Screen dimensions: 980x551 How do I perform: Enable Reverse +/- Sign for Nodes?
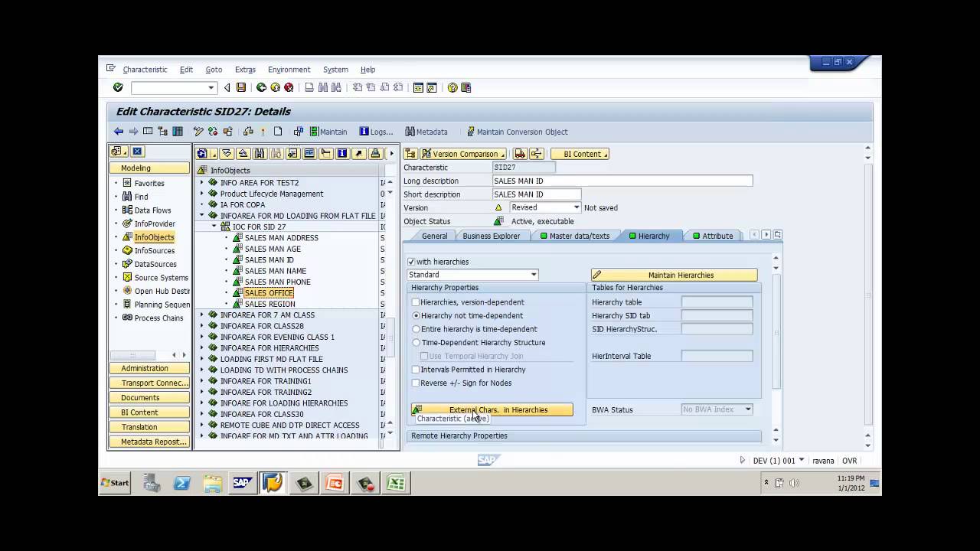tap(416, 383)
